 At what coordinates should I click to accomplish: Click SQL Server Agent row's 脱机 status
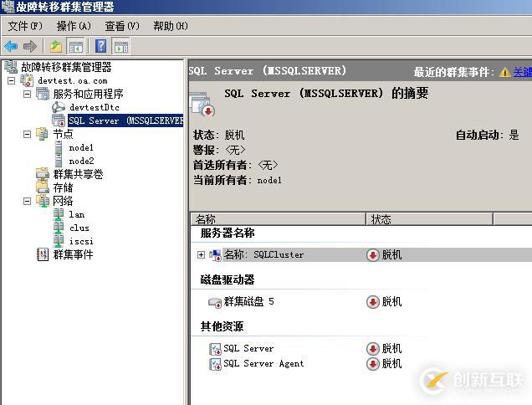pyautogui.click(x=391, y=364)
